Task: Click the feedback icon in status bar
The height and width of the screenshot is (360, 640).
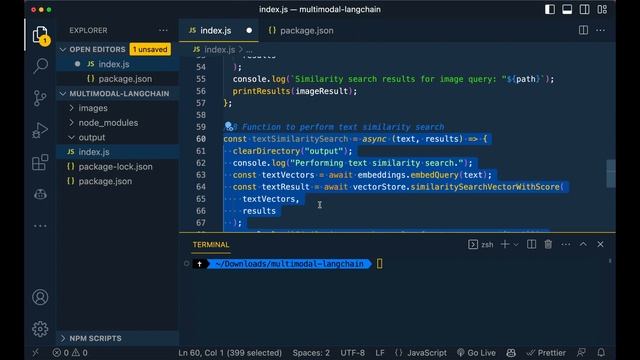Action: click(x=581, y=353)
